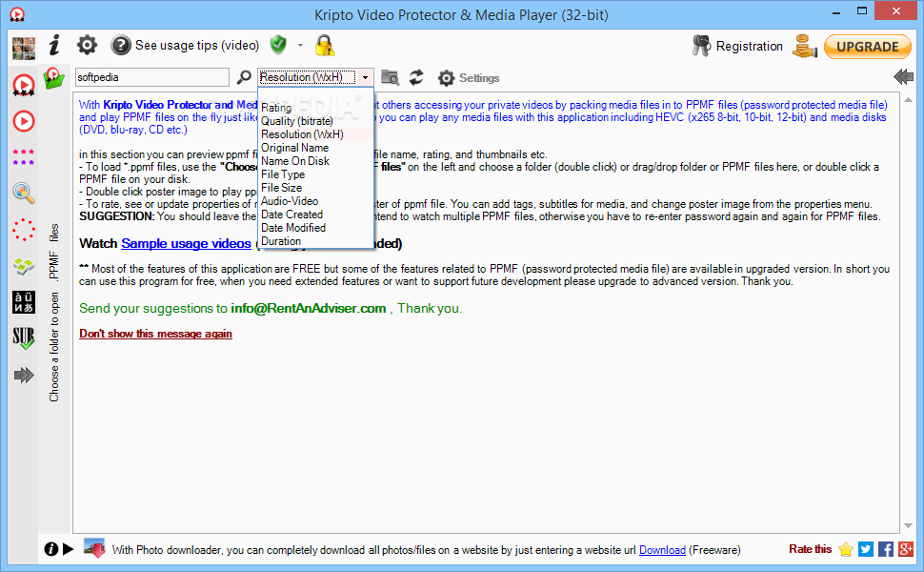Image resolution: width=924 pixels, height=572 pixels.
Task: Click the Download link in bottom bar
Action: pyautogui.click(x=662, y=550)
